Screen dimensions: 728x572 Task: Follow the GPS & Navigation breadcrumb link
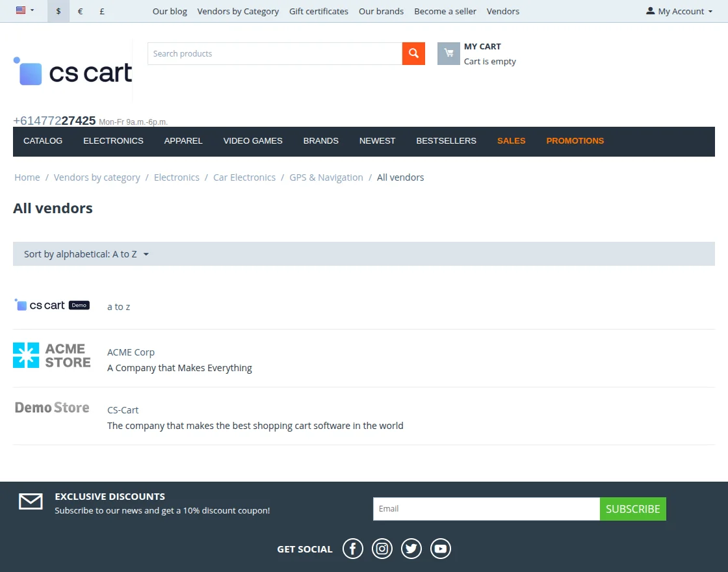pos(326,177)
